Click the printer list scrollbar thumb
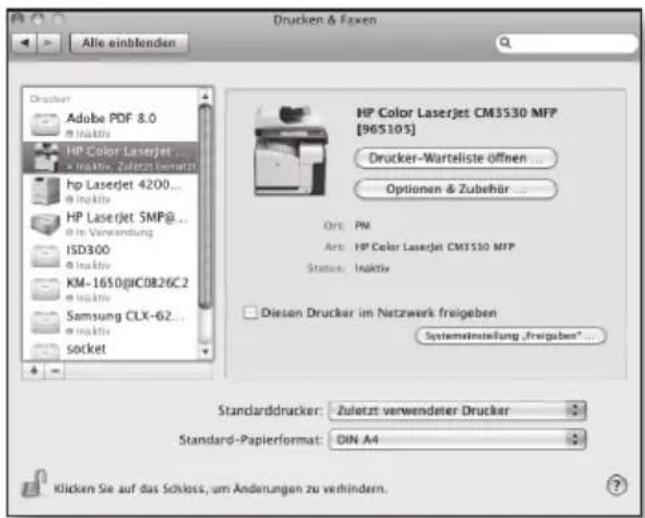Image resolution: width=645 pixels, height=518 pixels. (205, 206)
